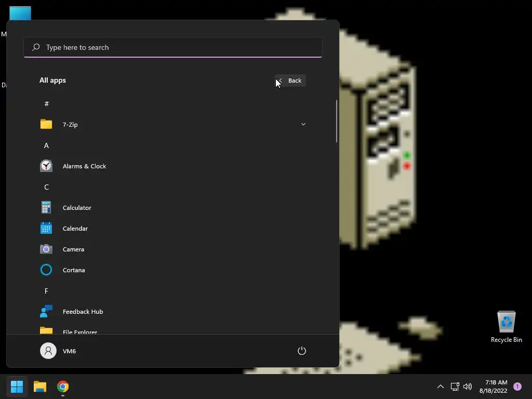Open the Calendar app icon

point(46,228)
